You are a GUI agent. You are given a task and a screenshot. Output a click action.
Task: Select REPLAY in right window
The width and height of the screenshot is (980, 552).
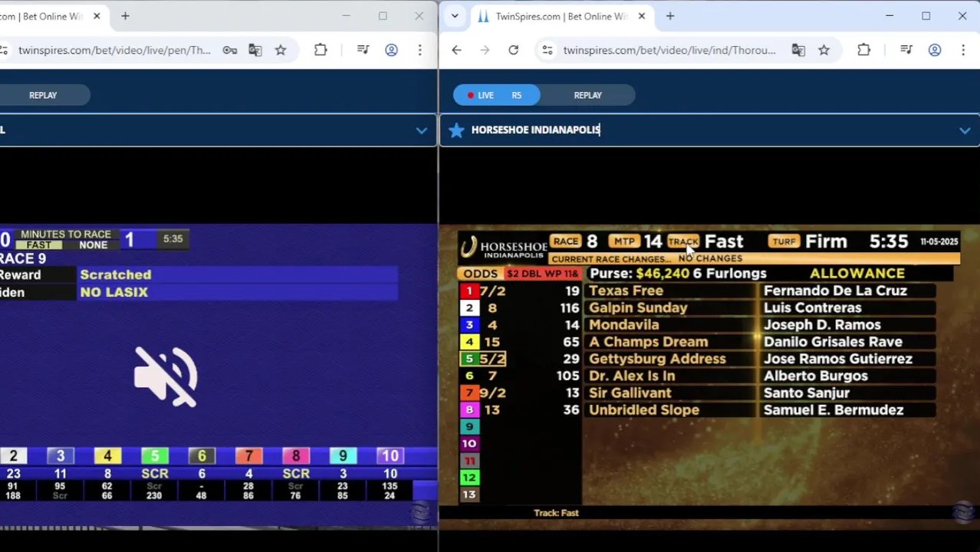588,95
